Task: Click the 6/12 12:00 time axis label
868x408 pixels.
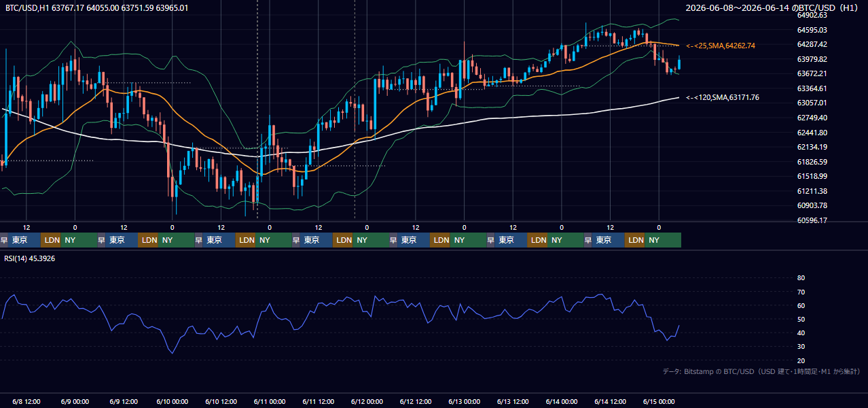Action: 416,401
